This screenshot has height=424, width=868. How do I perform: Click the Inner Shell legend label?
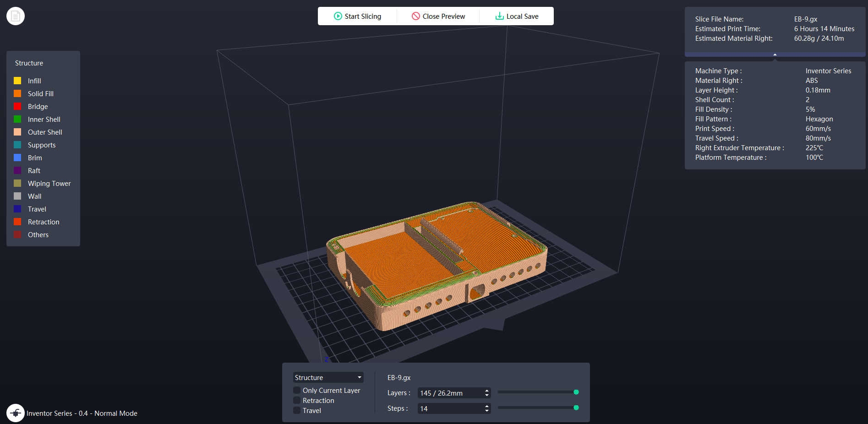[x=44, y=119]
